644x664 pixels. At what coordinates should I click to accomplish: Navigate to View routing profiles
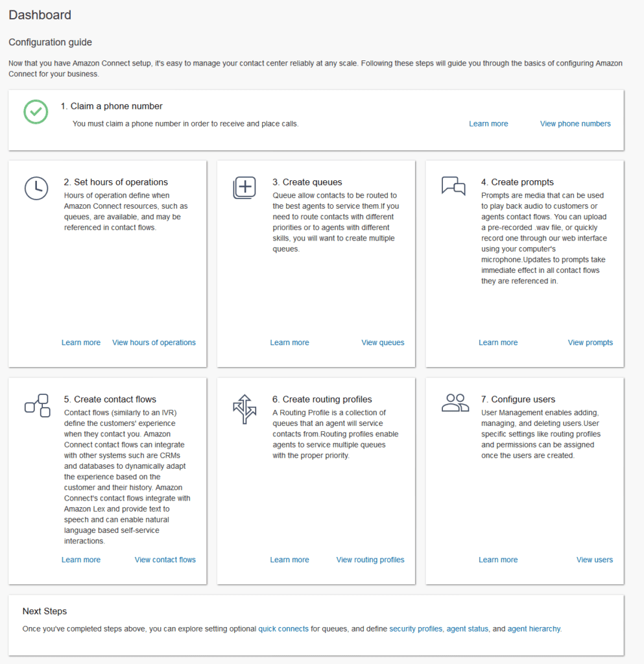pyautogui.click(x=370, y=560)
